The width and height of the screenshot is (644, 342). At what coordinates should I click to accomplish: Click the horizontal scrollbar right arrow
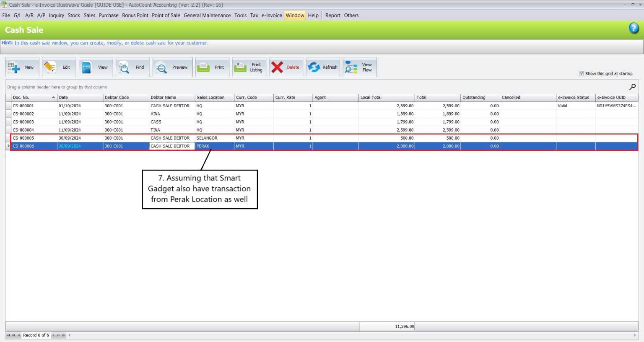pyautogui.click(x=636, y=335)
